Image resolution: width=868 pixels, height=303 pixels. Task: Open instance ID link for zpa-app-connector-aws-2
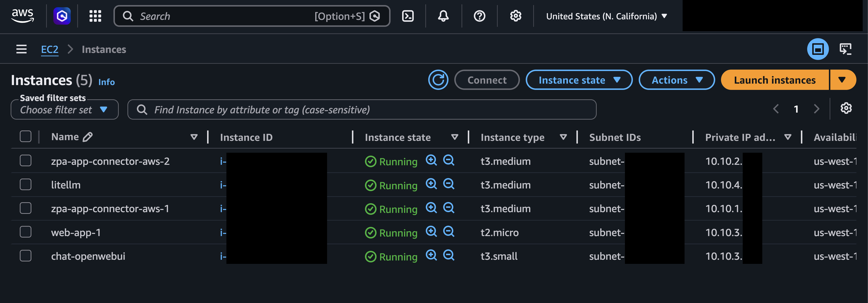(223, 161)
